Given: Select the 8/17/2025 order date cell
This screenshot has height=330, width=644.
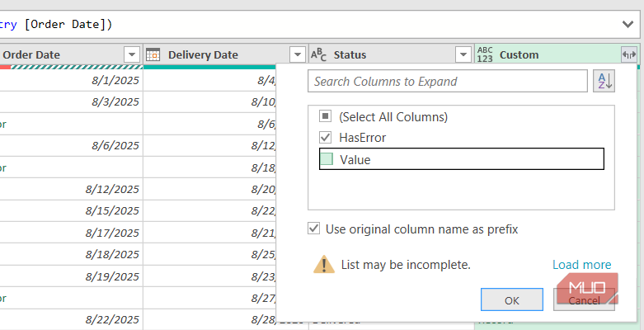Looking at the screenshot, I should pyautogui.click(x=72, y=233).
